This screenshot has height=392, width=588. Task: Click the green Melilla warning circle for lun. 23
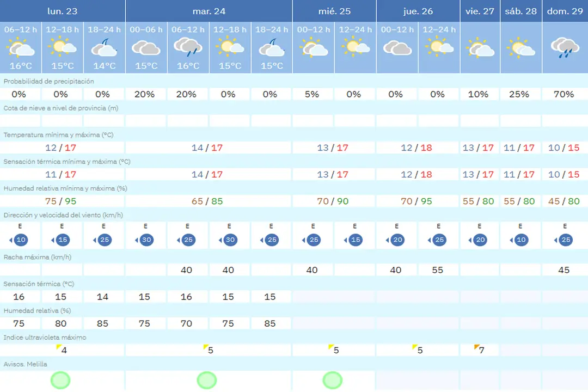60,380
